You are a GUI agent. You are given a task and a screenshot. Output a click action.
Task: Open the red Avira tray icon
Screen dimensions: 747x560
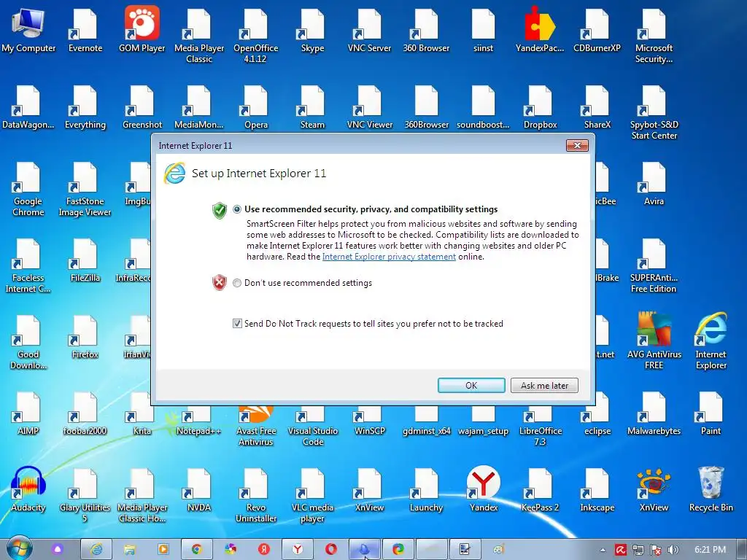click(x=621, y=550)
